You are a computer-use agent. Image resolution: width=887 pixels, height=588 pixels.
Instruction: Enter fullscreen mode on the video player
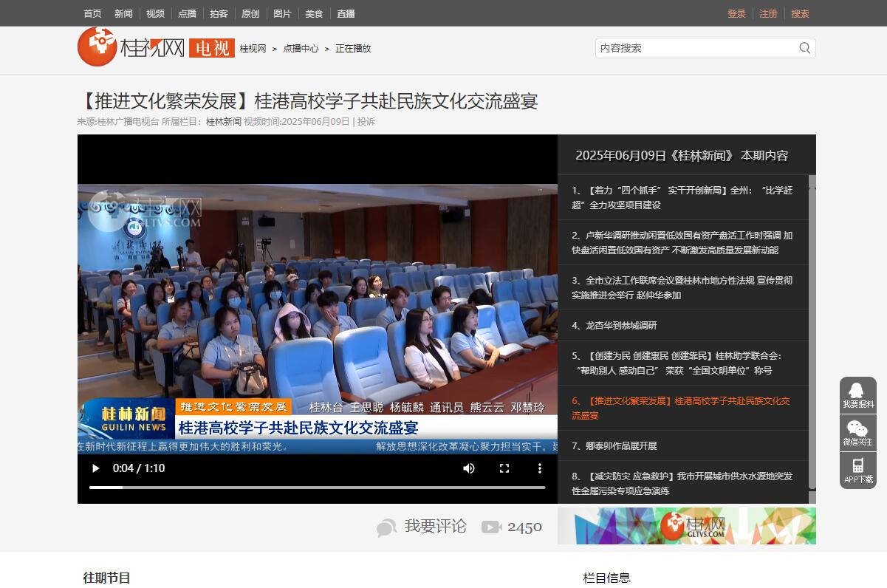(x=504, y=468)
